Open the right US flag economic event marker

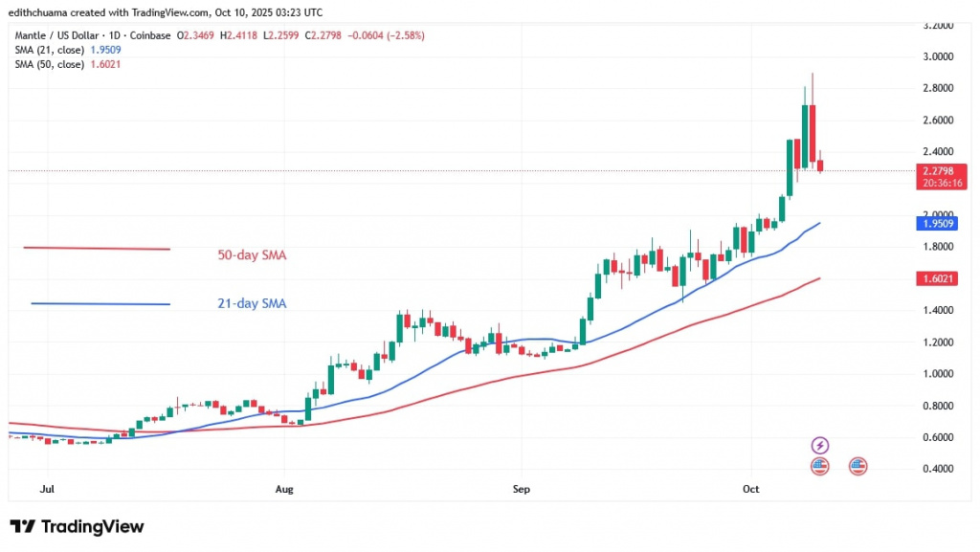pos(857,466)
